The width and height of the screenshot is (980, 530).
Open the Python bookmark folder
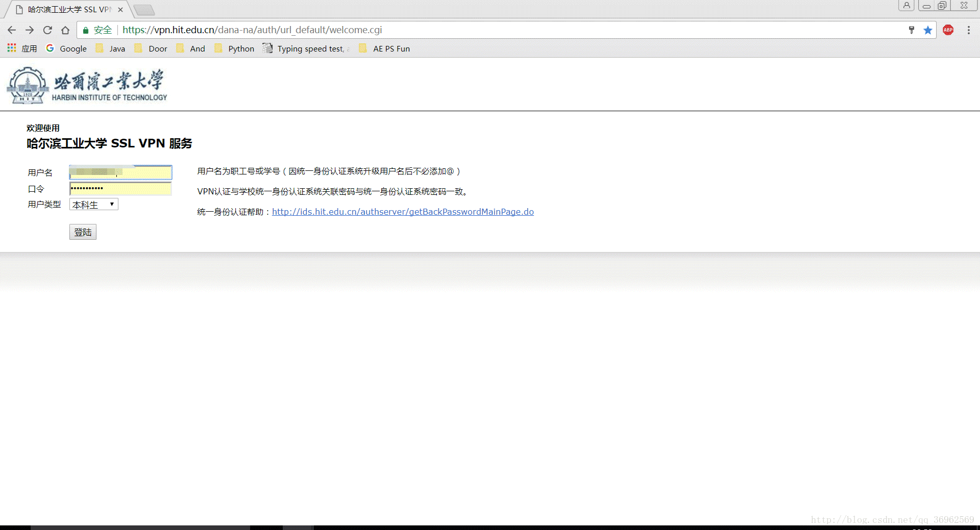pyautogui.click(x=234, y=48)
